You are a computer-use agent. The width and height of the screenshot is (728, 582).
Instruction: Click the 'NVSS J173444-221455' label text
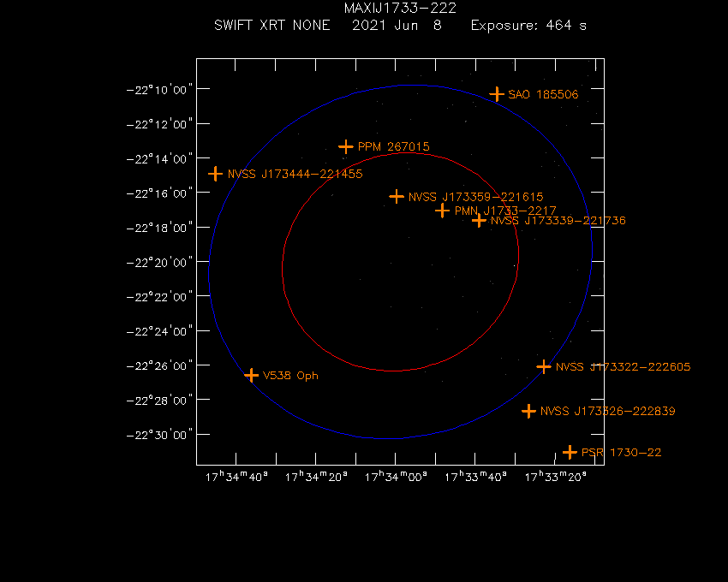click(x=295, y=174)
